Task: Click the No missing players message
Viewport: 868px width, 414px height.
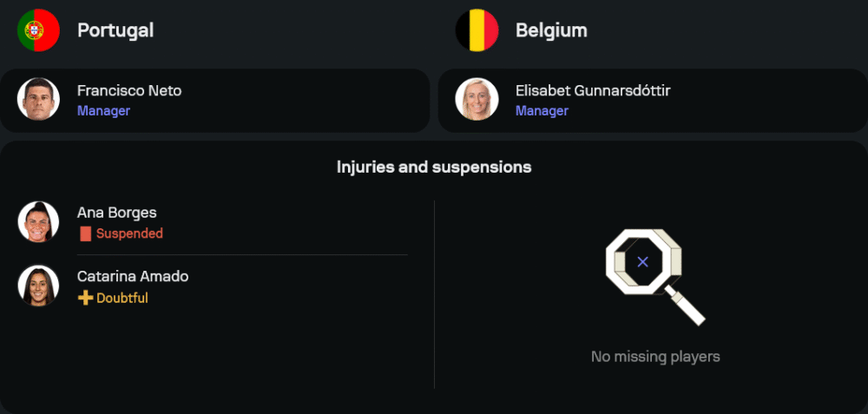Action: [655, 357]
